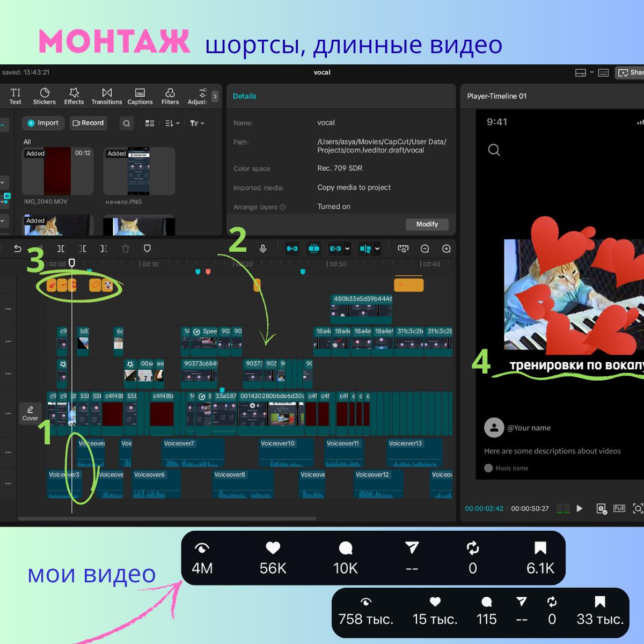Click the playhead handle on the ruler

coord(72,263)
